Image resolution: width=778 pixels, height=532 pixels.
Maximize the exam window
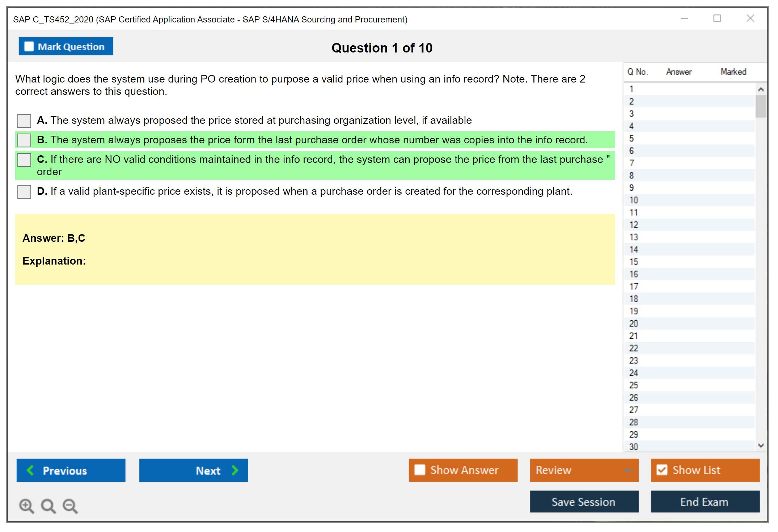pyautogui.click(x=717, y=18)
